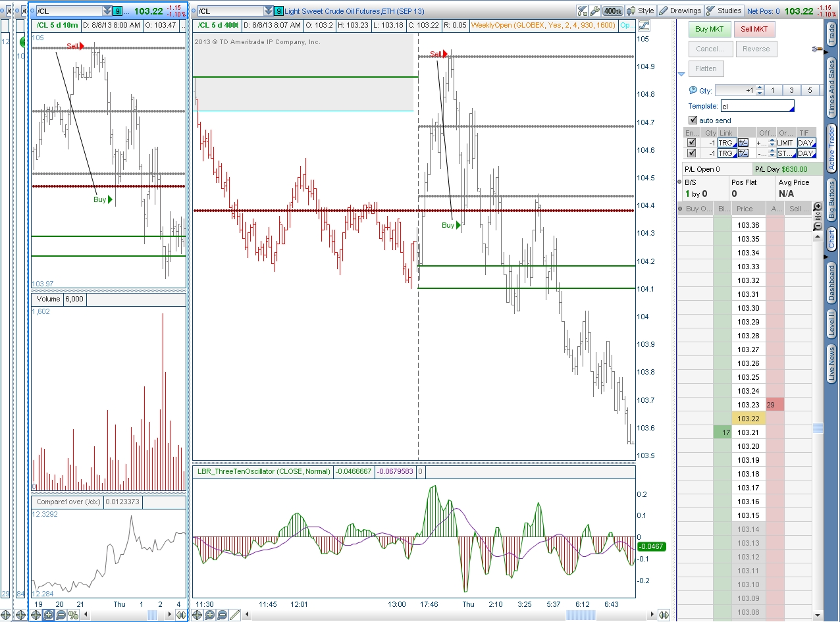840x622 pixels.
Task: Click zoom out icon below main chart
Action: [x=222, y=615]
